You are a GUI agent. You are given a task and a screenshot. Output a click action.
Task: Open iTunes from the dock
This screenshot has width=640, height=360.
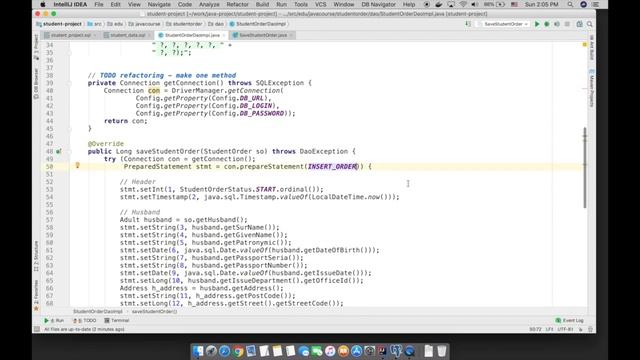pyautogui.click(x=330, y=351)
